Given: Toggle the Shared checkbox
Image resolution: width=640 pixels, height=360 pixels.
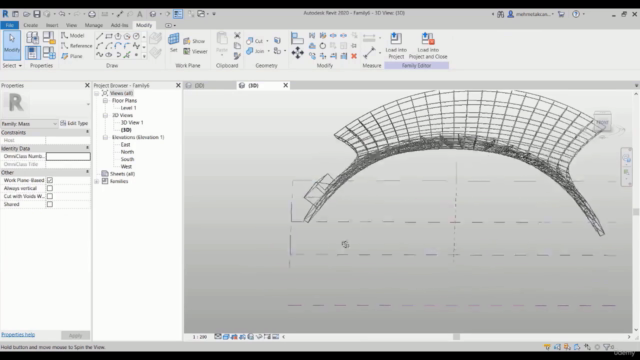Looking at the screenshot, I should (50, 204).
